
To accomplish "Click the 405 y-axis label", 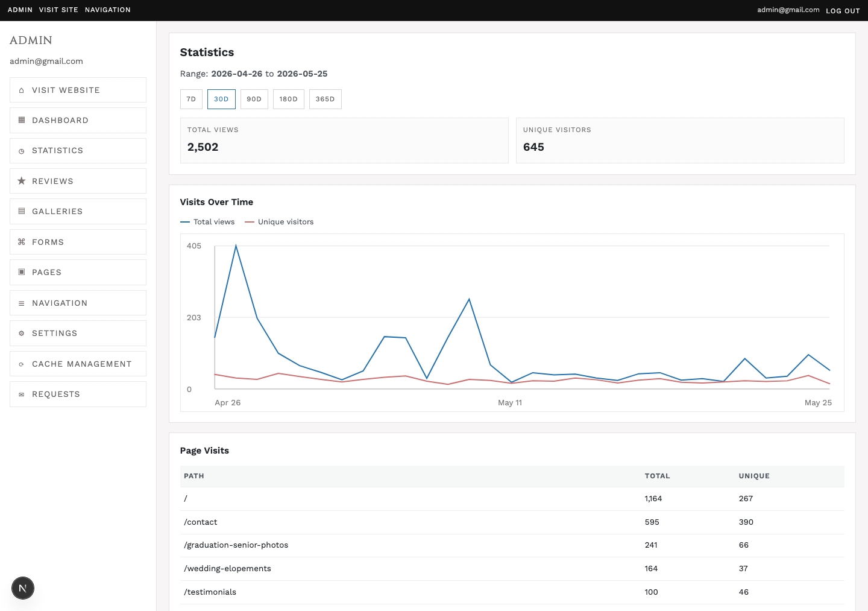I will [194, 246].
